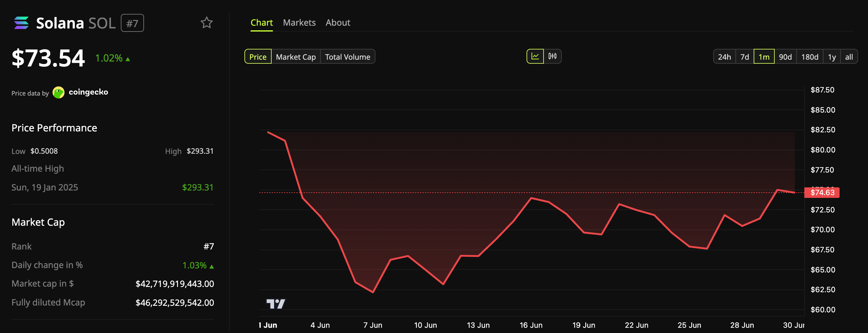Click the Price Performance heading
868x333 pixels.
click(54, 128)
